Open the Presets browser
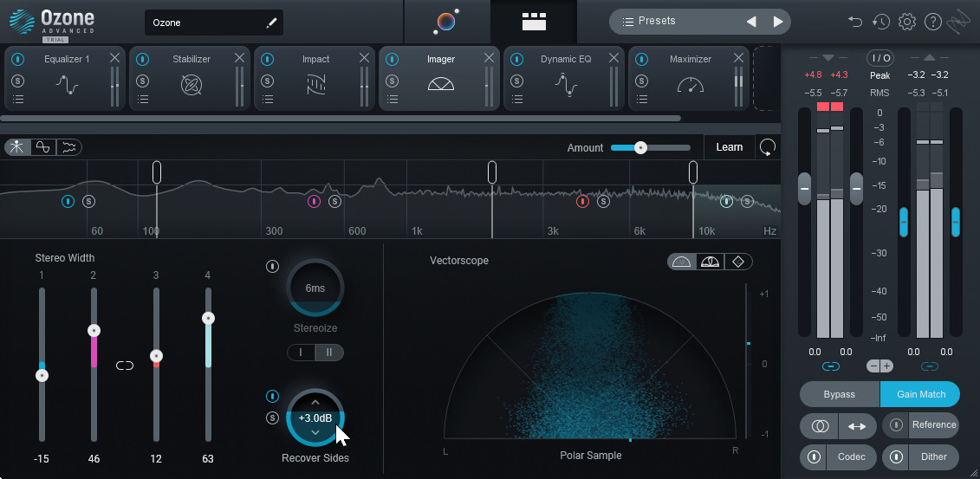This screenshot has height=479, width=980. click(x=649, y=22)
